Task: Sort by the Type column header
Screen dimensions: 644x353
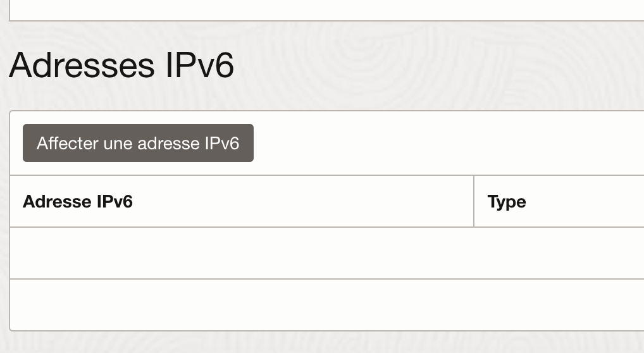Action: point(507,202)
